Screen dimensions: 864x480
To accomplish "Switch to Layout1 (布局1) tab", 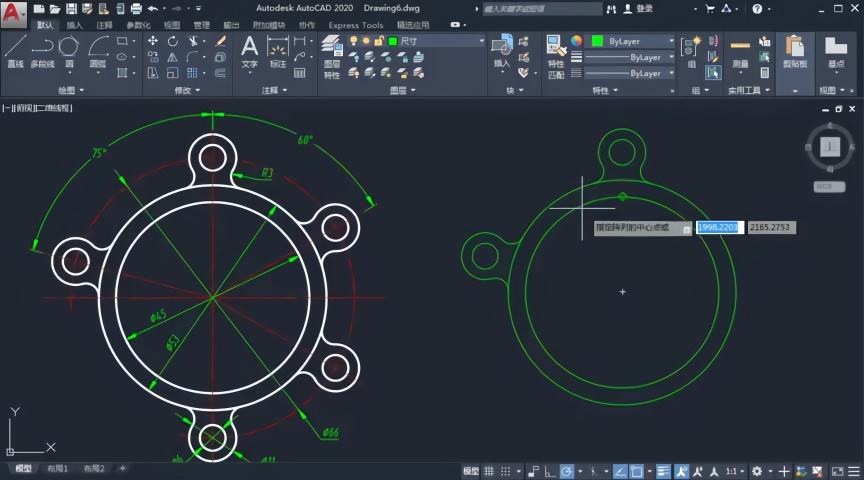I will (57, 468).
